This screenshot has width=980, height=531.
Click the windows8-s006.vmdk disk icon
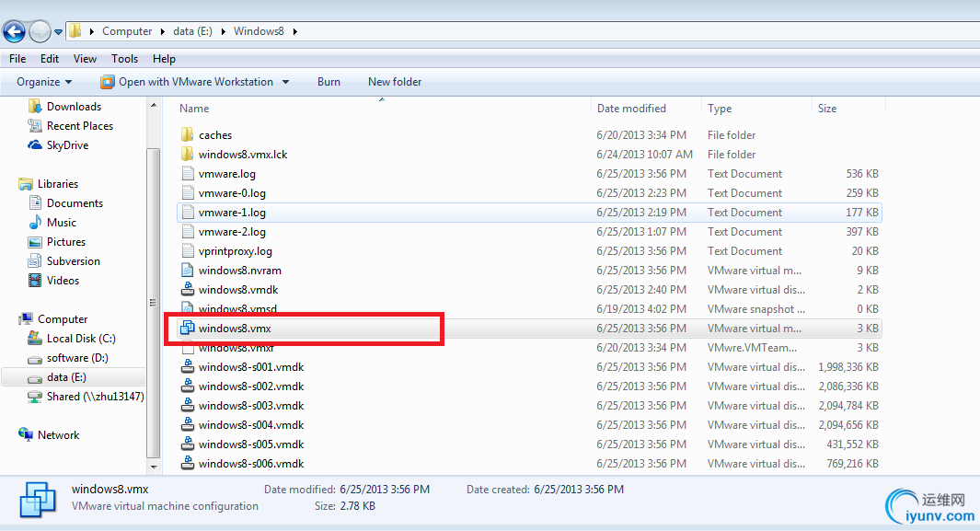[x=188, y=464]
